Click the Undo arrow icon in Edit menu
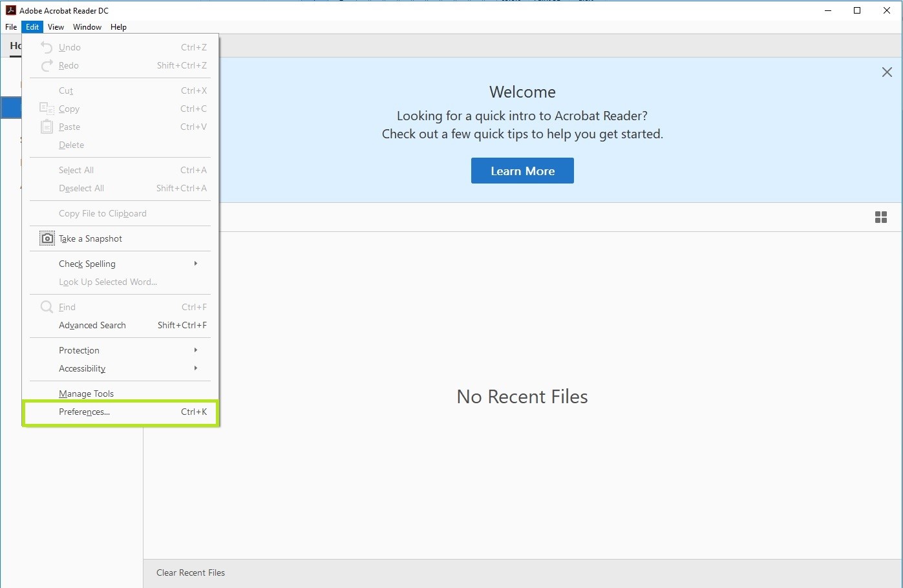 [47, 47]
